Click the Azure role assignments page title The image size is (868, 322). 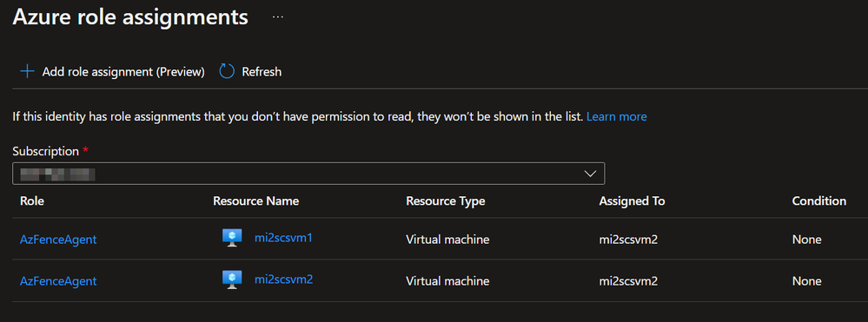point(130,17)
